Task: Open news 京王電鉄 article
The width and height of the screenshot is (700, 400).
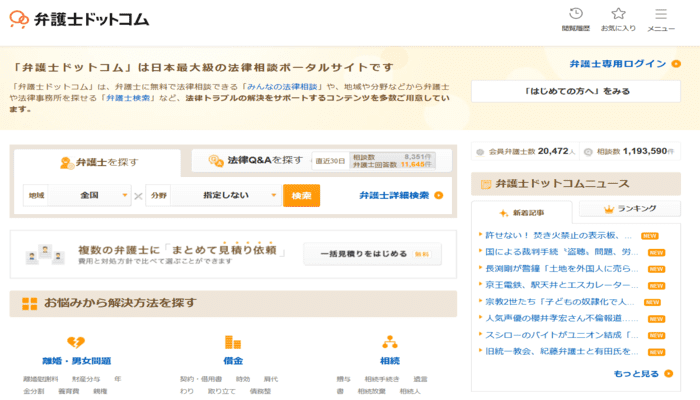Action: coord(562,285)
